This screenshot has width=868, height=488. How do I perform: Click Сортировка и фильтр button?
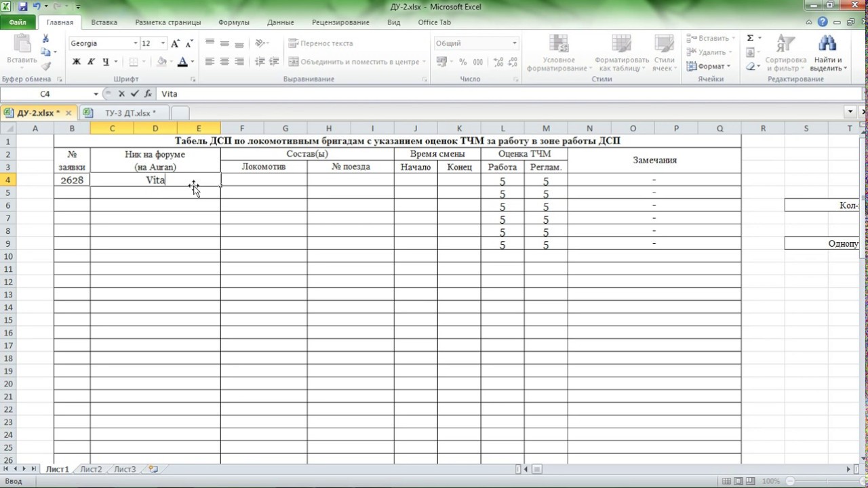[785, 54]
